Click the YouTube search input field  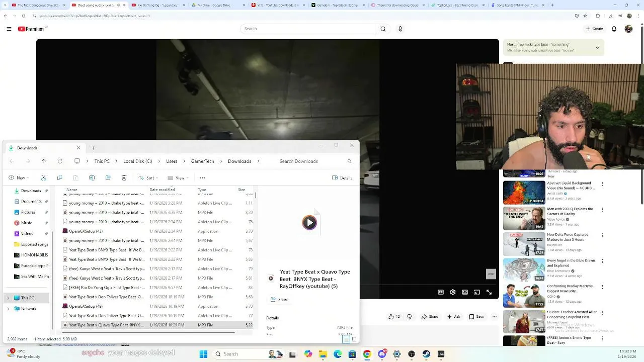point(307,29)
